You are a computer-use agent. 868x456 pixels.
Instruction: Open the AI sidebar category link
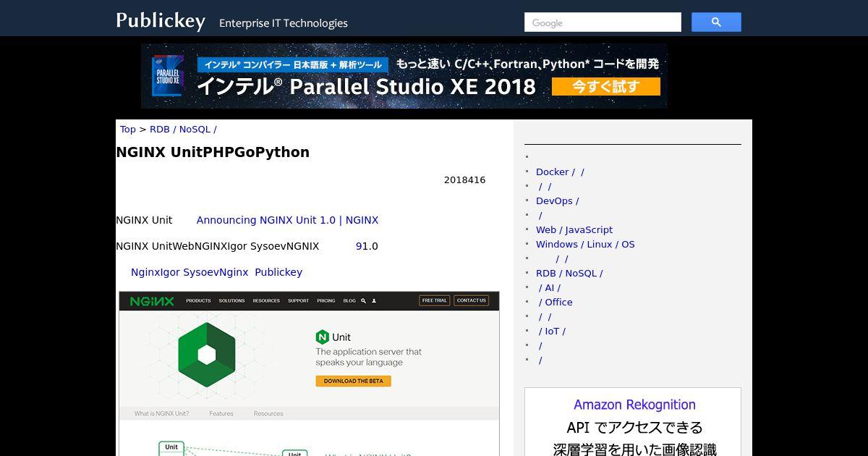pyautogui.click(x=550, y=288)
